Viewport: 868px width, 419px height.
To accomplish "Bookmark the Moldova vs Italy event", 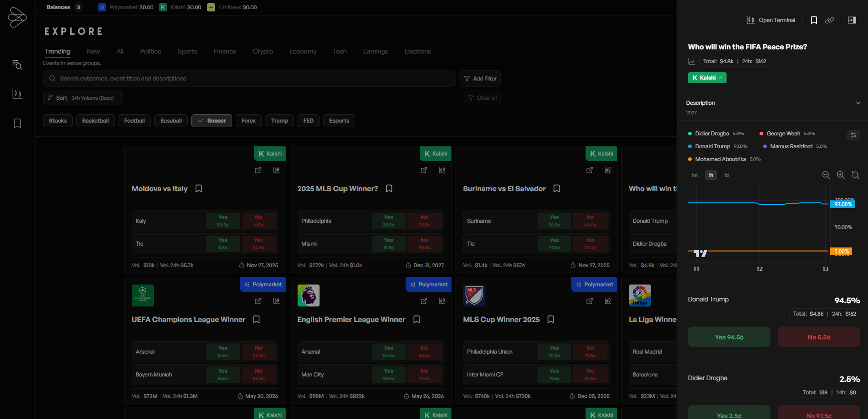I will (199, 188).
